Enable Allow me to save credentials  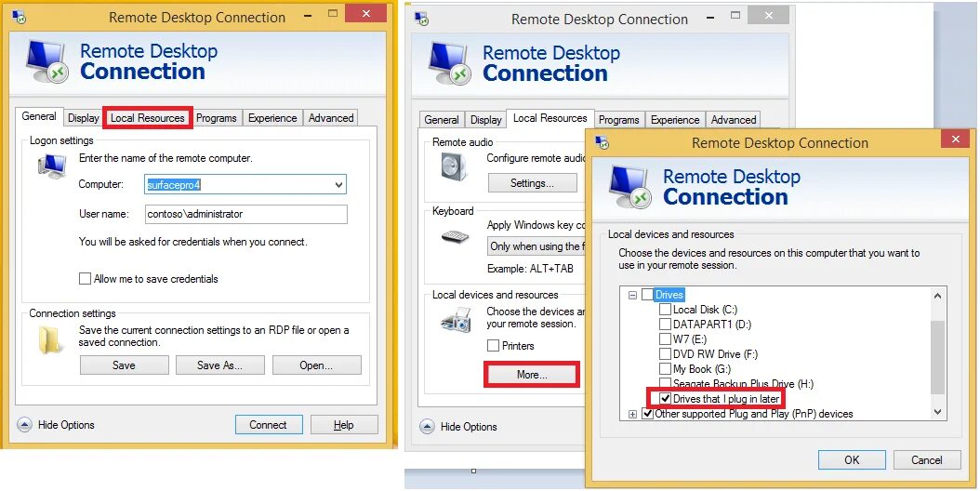(x=85, y=279)
